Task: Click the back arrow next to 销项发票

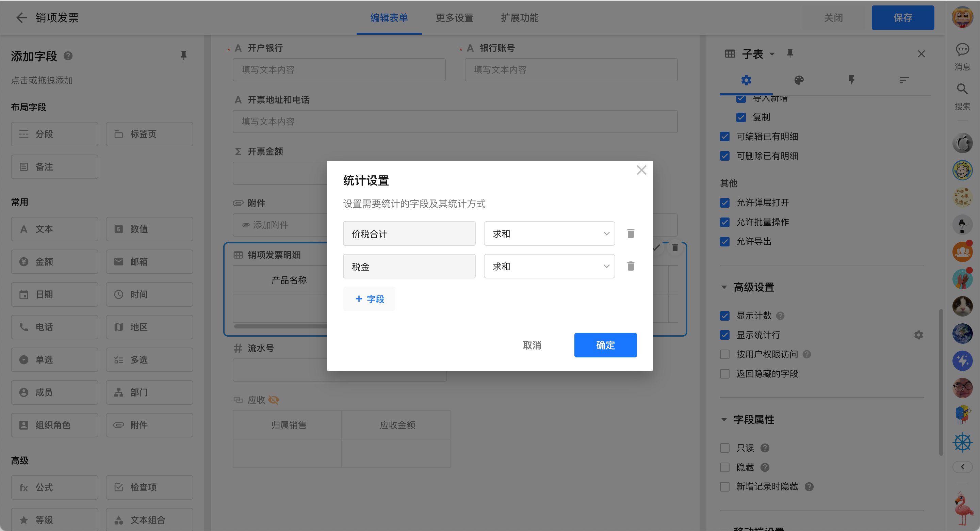Action: pos(22,17)
